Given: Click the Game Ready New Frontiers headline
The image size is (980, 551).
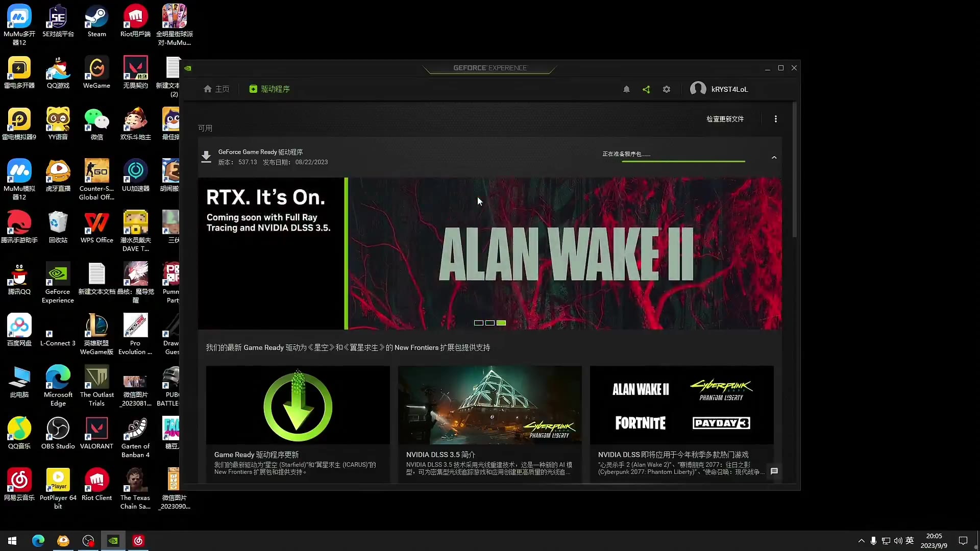Looking at the screenshot, I should [348, 347].
